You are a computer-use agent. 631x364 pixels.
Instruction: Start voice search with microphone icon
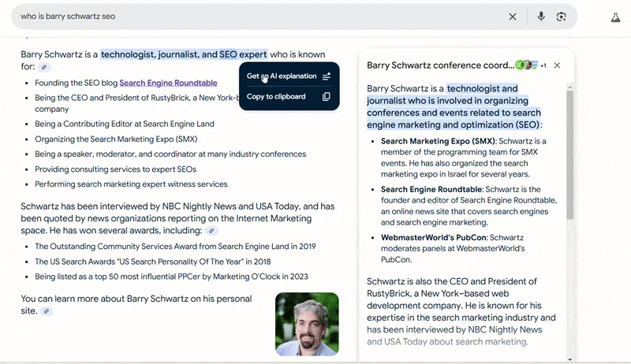click(541, 16)
